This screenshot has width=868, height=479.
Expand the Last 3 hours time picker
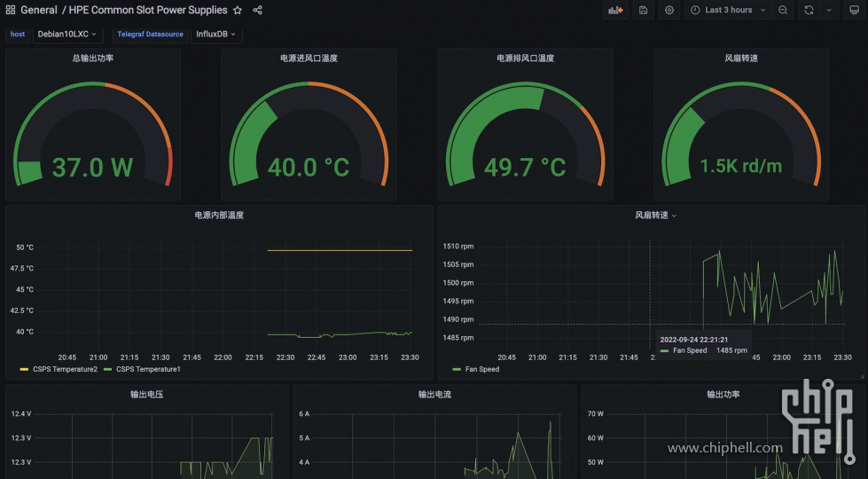[729, 10]
